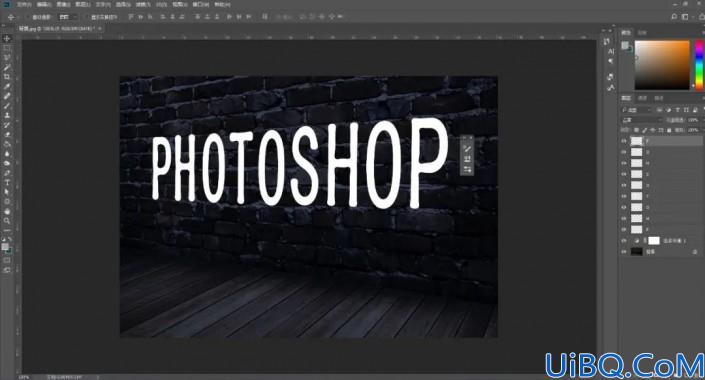The height and width of the screenshot is (380, 705).
Task: Open the search icon in the options bar
Action: (x=674, y=17)
